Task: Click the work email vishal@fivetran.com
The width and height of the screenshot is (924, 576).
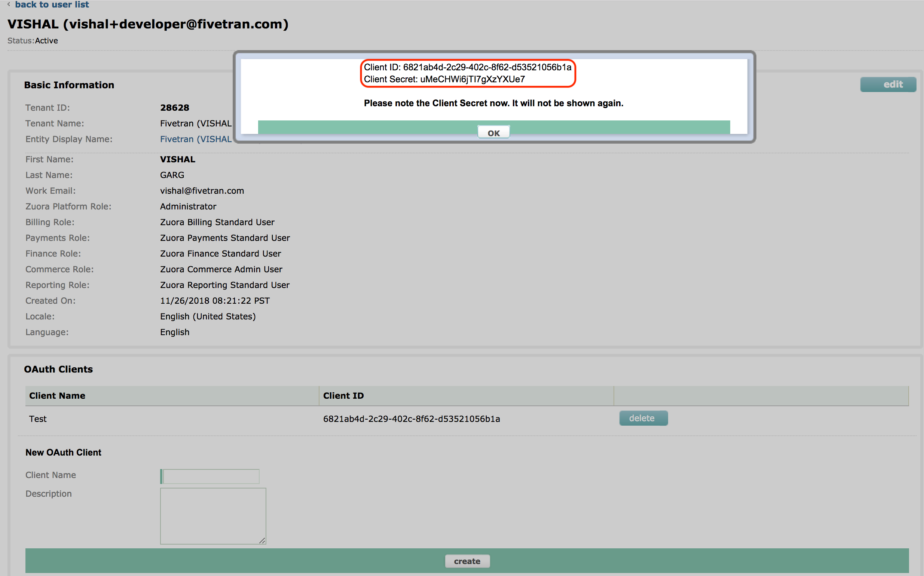Action: [202, 190]
